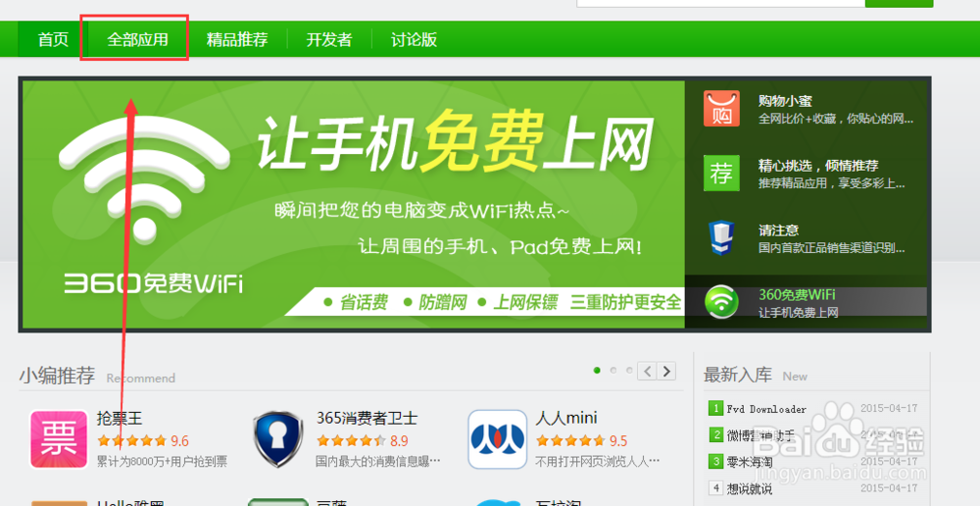Click the 抢票王 pink ticket icon
Image resolution: width=980 pixels, height=506 pixels.
point(59,439)
